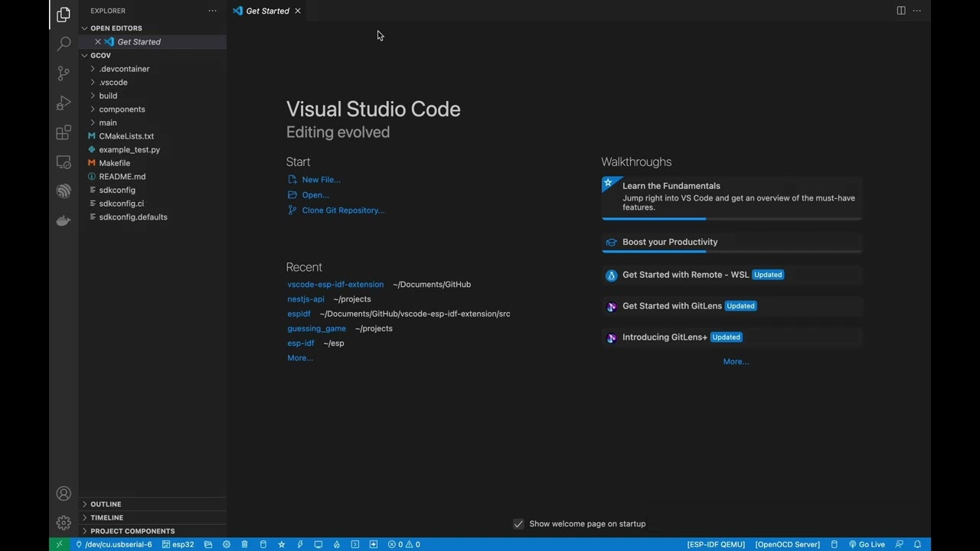Open editor More Actions ellipsis
The width and height of the screenshot is (980, 551).
point(917,11)
